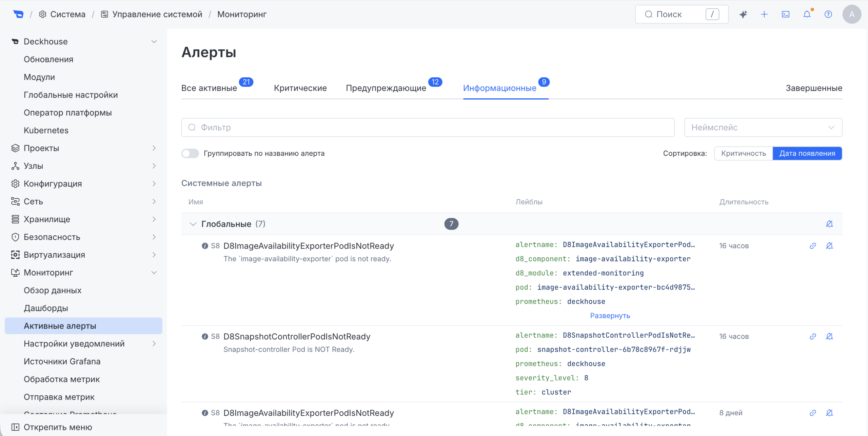Switch to Предупреждающие tab
868x436 pixels.
[386, 88]
